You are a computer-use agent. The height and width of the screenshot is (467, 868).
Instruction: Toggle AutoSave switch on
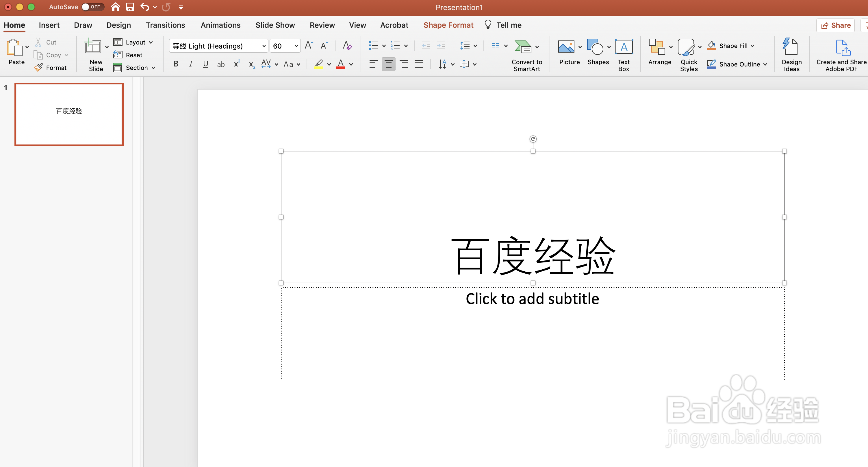point(92,7)
